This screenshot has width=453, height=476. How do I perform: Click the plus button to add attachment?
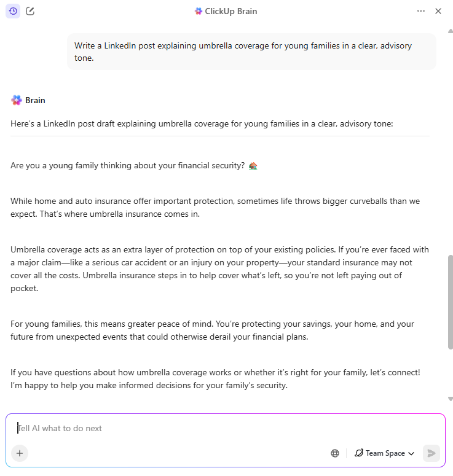tap(20, 453)
